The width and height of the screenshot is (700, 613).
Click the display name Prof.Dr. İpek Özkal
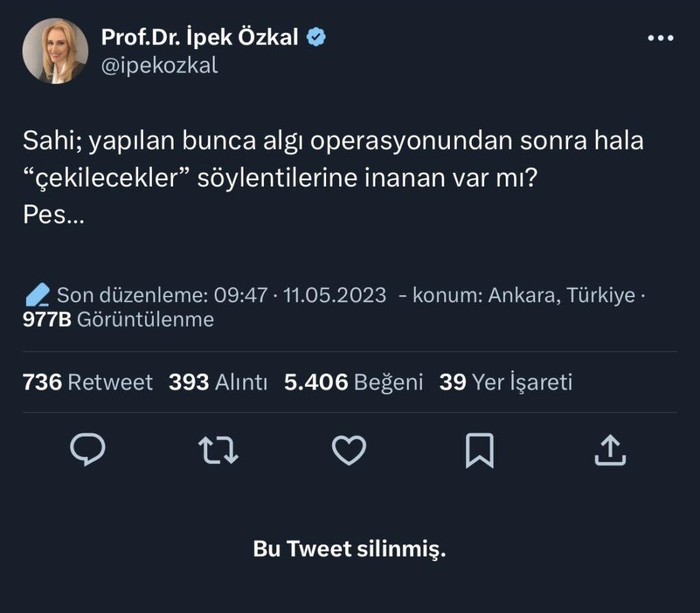[x=200, y=37]
